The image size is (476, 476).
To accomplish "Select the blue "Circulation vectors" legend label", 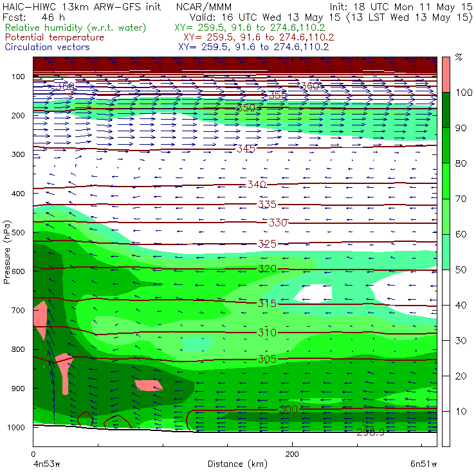I will 47,47.
